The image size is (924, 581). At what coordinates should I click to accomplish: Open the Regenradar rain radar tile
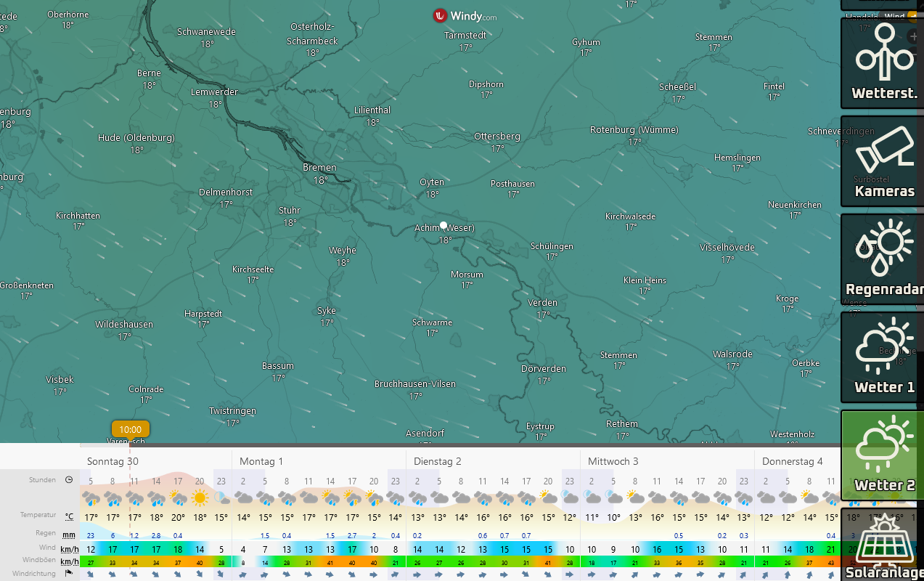pyautogui.click(x=883, y=259)
